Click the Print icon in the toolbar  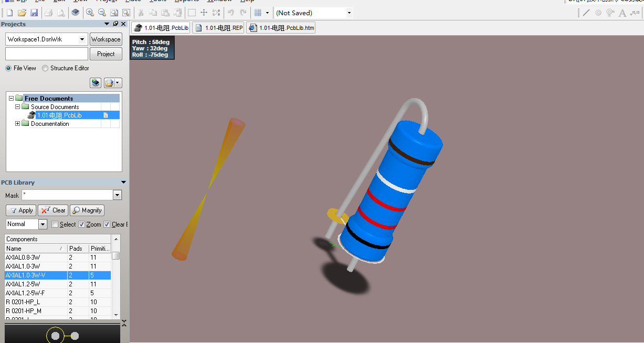click(x=48, y=13)
